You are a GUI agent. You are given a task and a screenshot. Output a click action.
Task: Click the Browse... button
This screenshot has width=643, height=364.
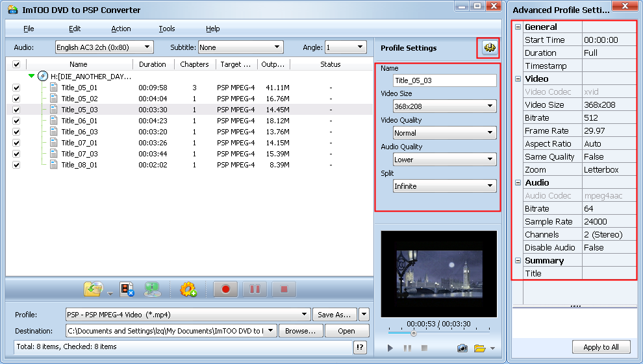pos(301,331)
